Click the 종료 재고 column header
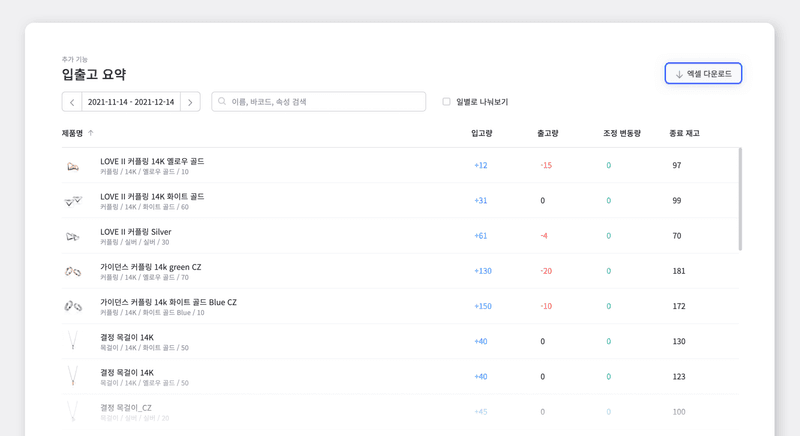Image resolution: width=800 pixels, height=436 pixels. (x=684, y=133)
